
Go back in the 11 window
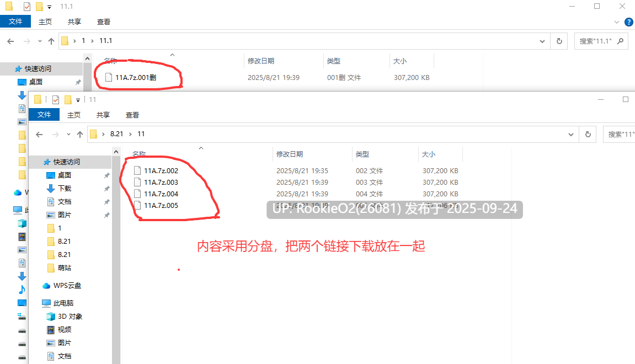coord(39,135)
